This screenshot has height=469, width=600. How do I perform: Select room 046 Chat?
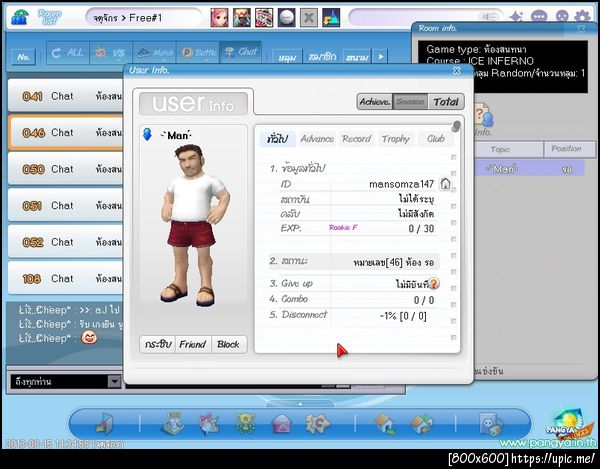[66, 132]
